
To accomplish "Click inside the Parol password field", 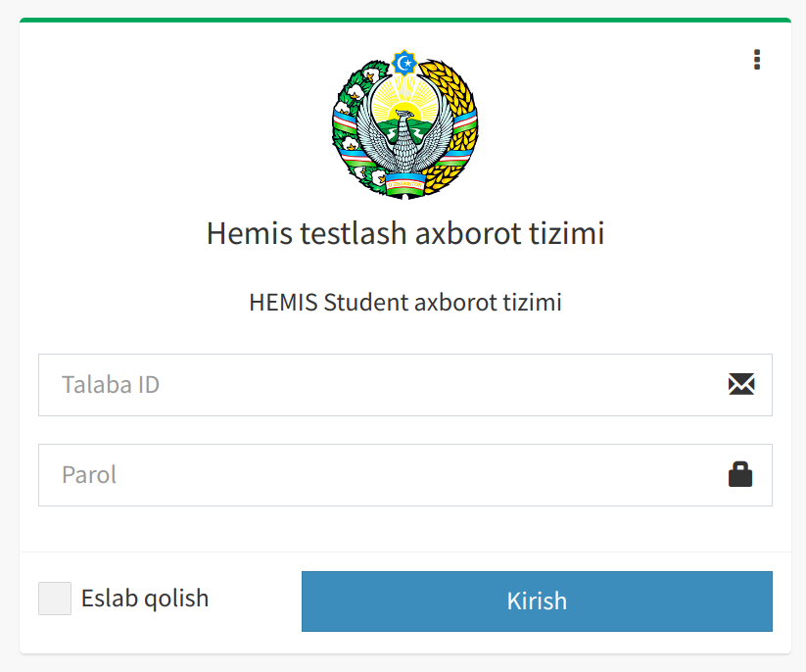I will 294,474.
